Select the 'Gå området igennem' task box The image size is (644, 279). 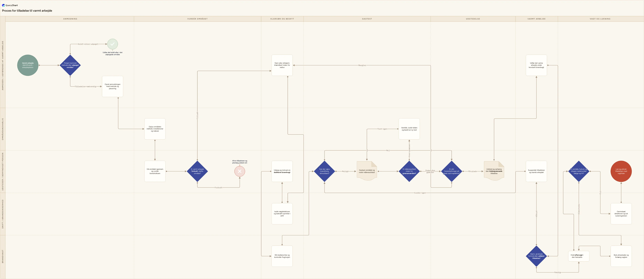coord(155,171)
